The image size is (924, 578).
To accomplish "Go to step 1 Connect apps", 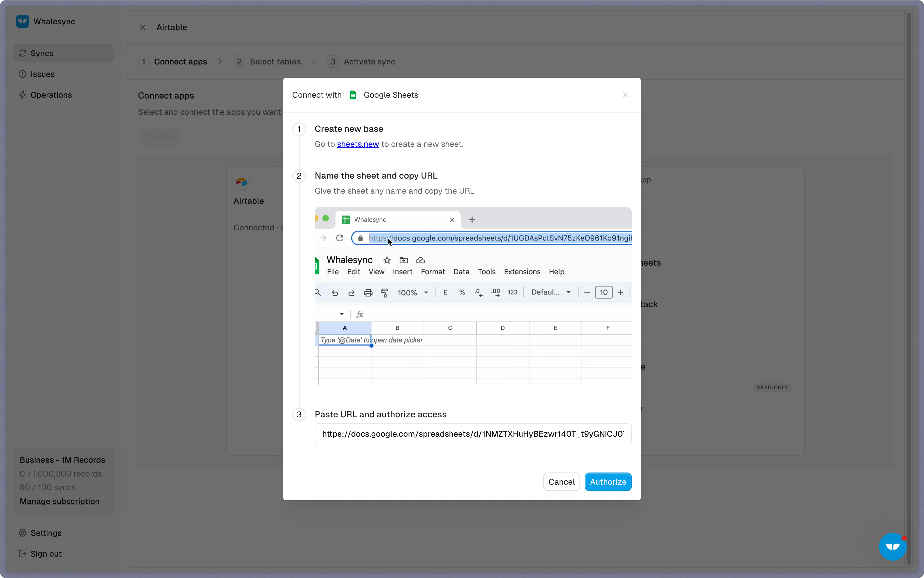I will (x=173, y=62).
